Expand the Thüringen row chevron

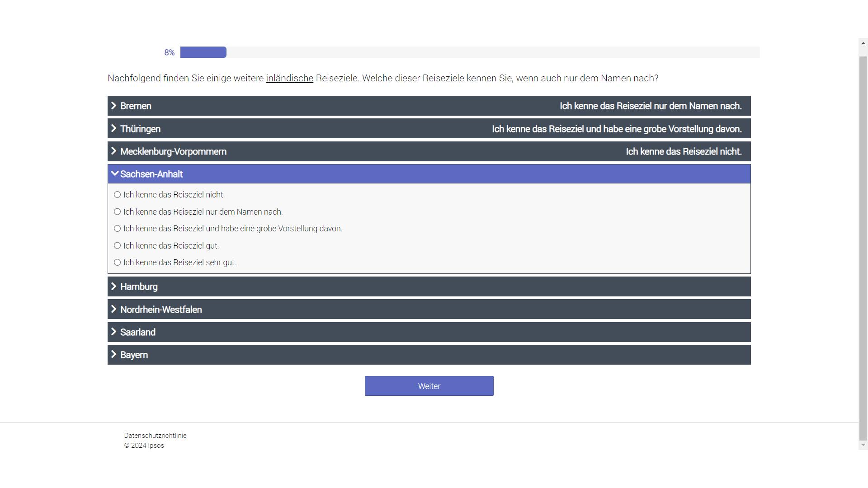pyautogui.click(x=114, y=128)
